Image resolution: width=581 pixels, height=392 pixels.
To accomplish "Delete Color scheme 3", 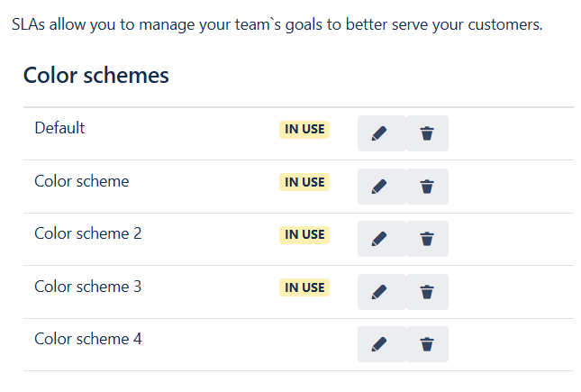I will tap(427, 292).
